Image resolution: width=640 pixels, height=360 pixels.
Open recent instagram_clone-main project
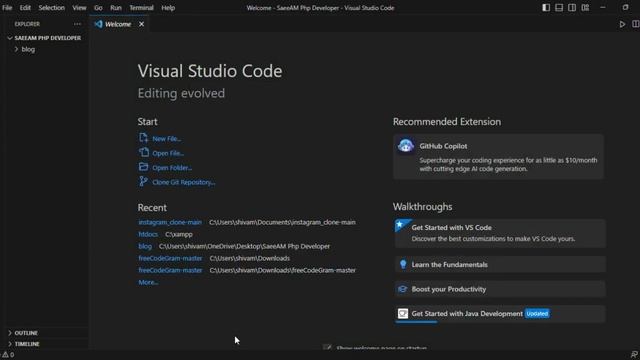pyautogui.click(x=170, y=222)
